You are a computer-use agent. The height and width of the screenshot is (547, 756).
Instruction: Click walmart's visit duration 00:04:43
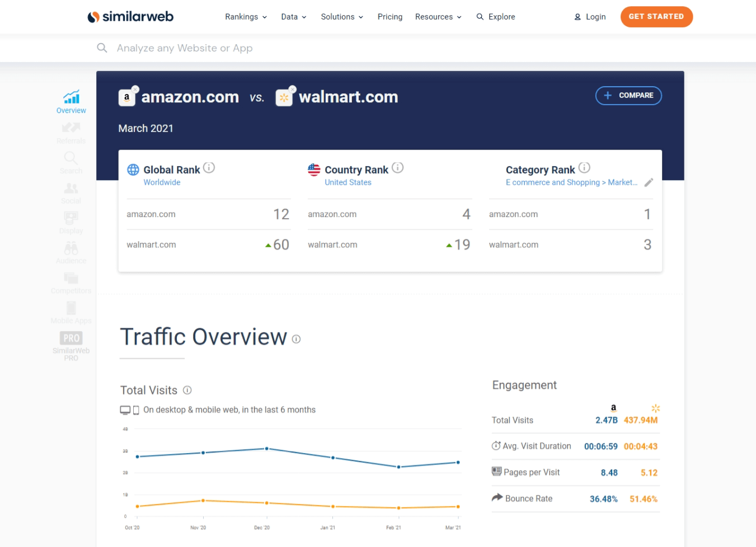641,446
